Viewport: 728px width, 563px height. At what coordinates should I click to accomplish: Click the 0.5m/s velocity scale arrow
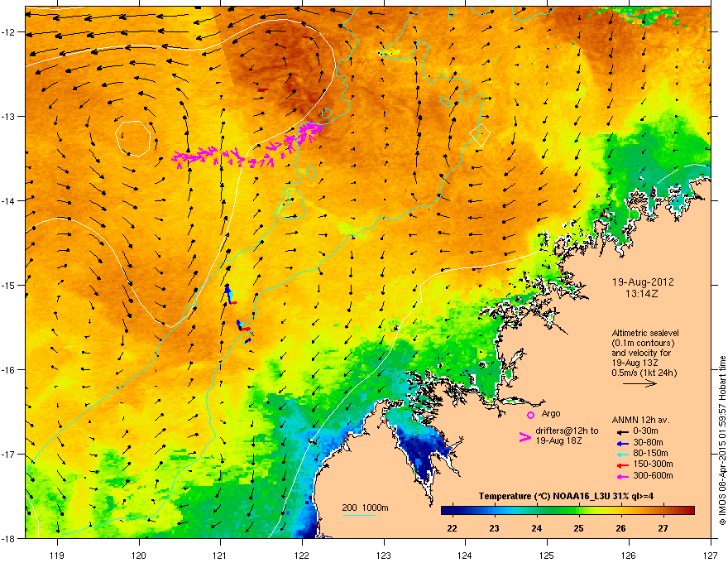639,383
